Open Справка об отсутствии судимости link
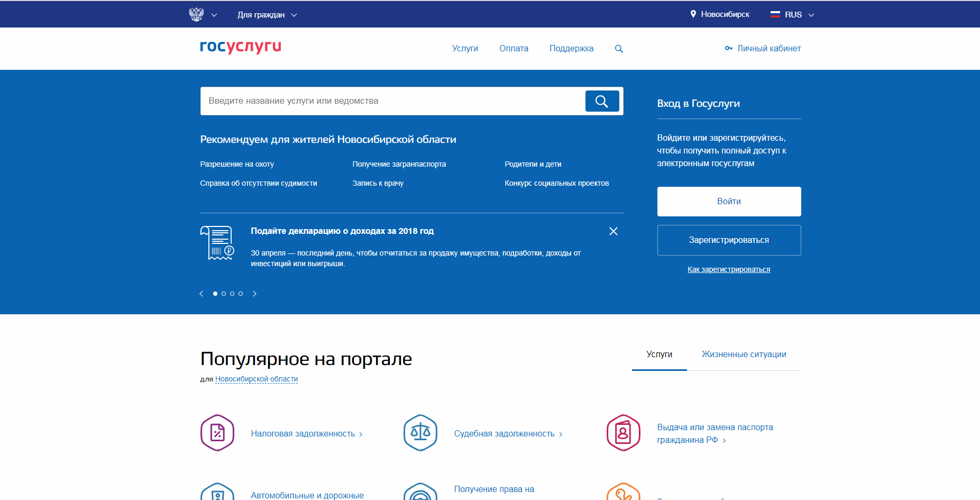980x500 pixels. pos(259,183)
